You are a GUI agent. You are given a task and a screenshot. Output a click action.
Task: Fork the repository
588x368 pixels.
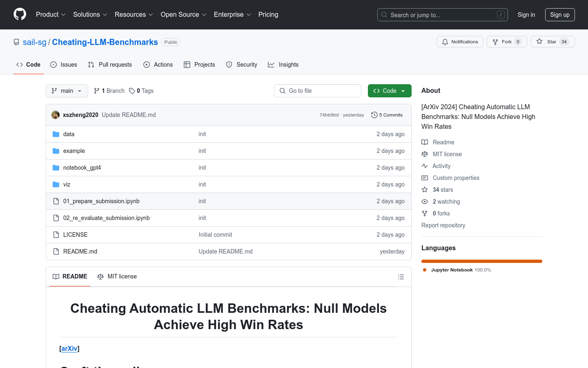(x=507, y=42)
